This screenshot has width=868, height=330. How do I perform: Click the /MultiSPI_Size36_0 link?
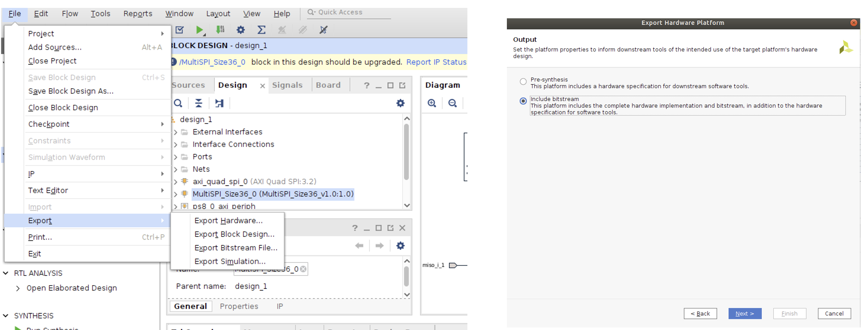[x=212, y=62]
